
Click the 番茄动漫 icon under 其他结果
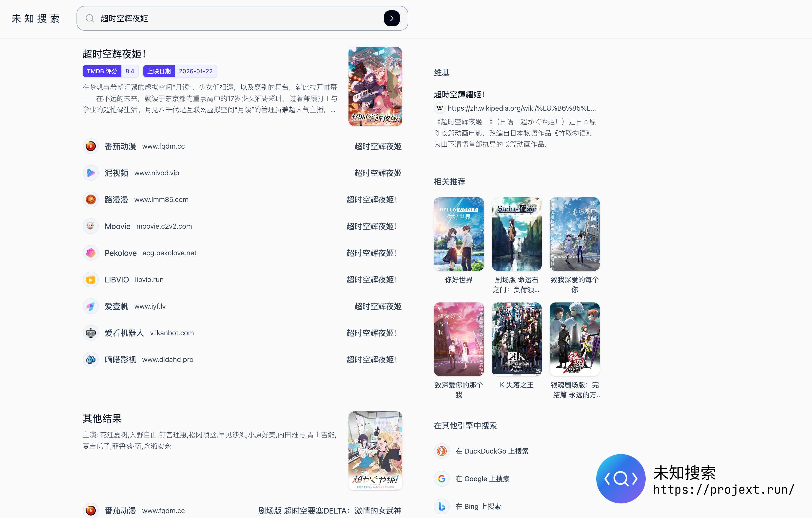(x=91, y=511)
